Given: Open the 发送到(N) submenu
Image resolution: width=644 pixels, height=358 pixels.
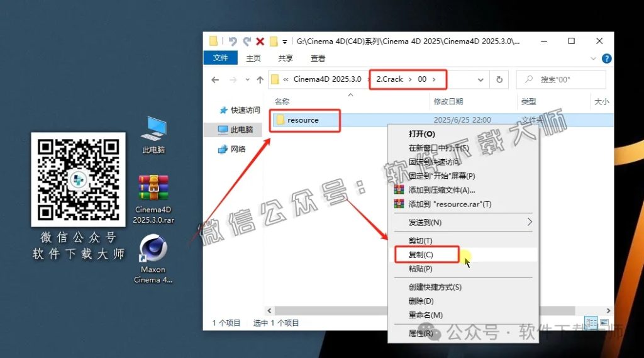Looking at the screenshot, I should (463, 222).
